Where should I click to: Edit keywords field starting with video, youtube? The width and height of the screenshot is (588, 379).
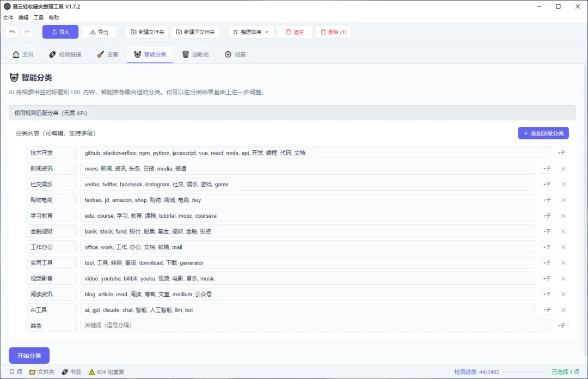pos(308,278)
